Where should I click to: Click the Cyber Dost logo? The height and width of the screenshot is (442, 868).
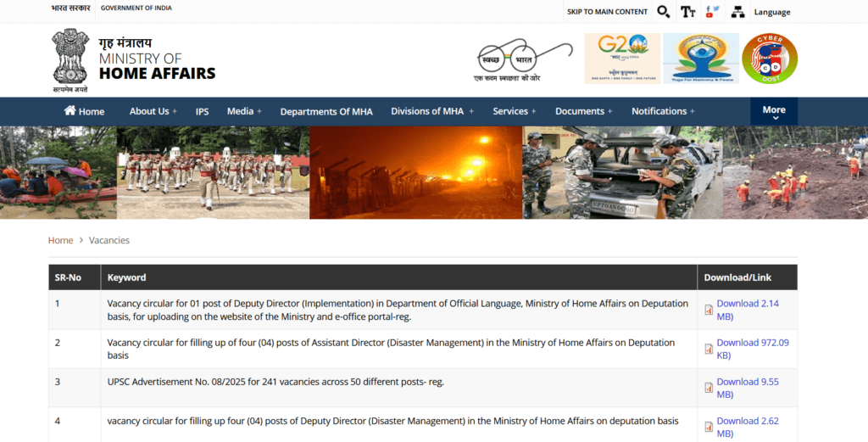coord(770,59)
